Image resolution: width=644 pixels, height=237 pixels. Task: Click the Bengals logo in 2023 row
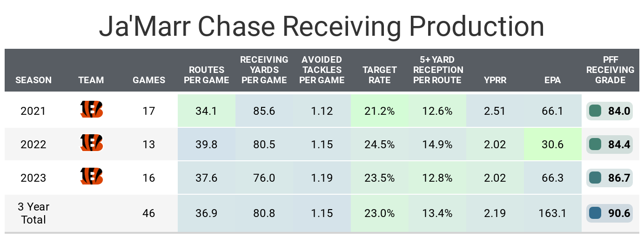(x=91, y=177)
